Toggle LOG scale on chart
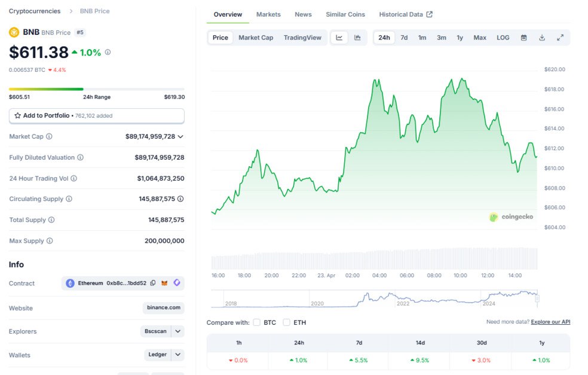Screen dimensions: 588x375 point(503,38)
